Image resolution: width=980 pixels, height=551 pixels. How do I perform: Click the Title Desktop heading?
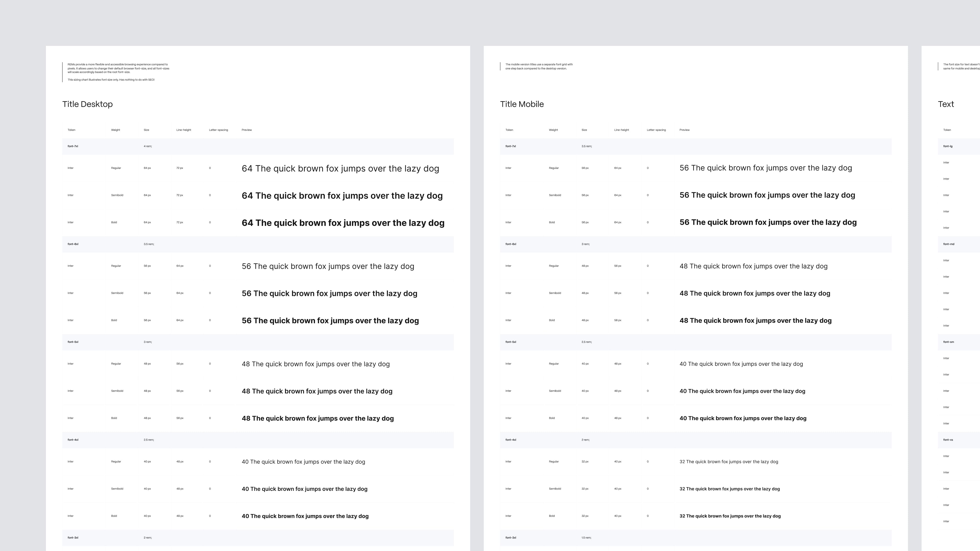(x=87, y=104)
